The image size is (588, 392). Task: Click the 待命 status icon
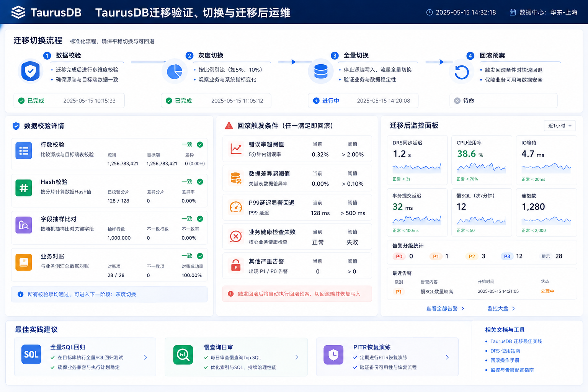tap(457, 101)
